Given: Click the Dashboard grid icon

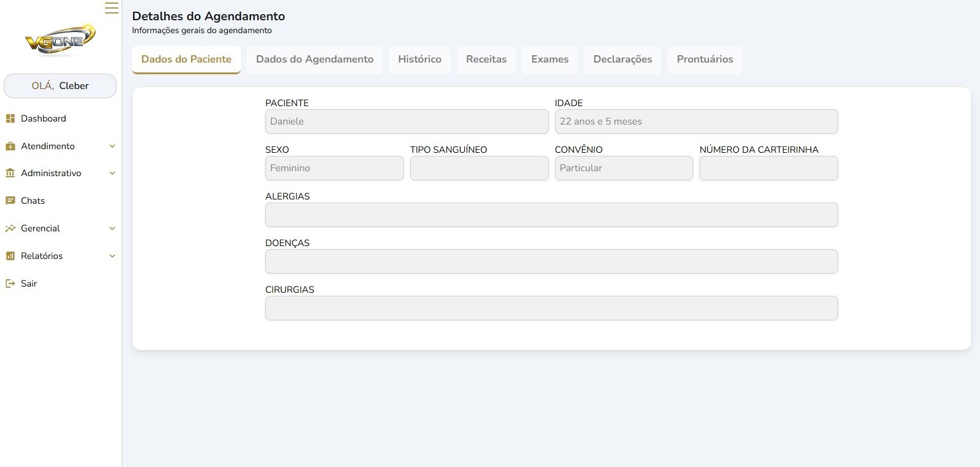Looking at the screenshot, I should tap(10, 118).
